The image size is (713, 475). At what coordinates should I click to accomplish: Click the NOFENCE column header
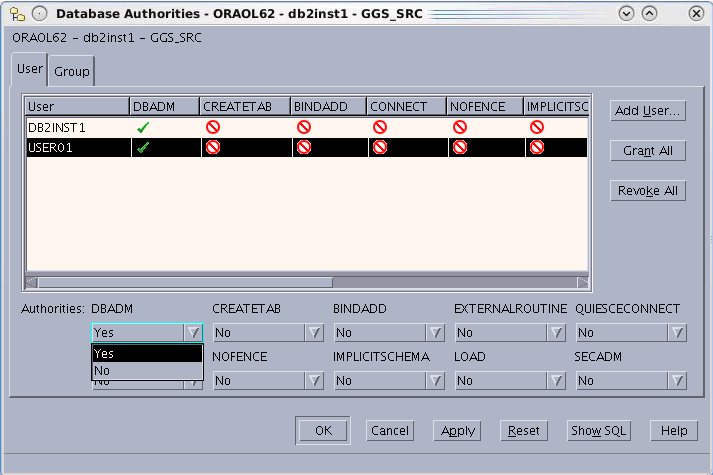[x=485, y=106]
